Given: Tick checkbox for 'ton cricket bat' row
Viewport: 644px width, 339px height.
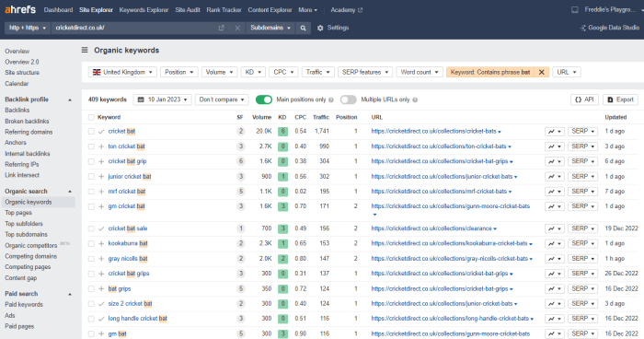Looking at the screenshot, I should [x=91, y=146].
